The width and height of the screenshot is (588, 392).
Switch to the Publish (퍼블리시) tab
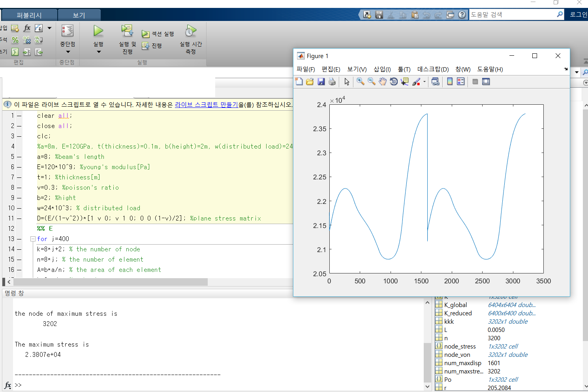coord(29,15)
